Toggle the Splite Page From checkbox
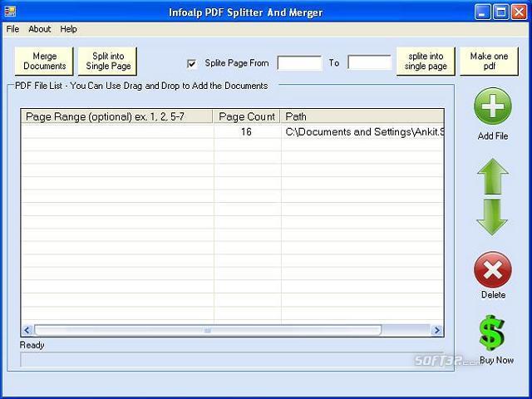Image resolution: width=532 pixels, height=399 pixels. tap(192, 63)
